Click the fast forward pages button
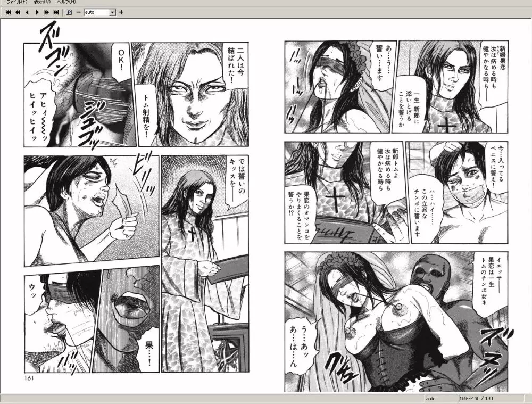The height and width of the screenshot is (404, 532). 46,12
